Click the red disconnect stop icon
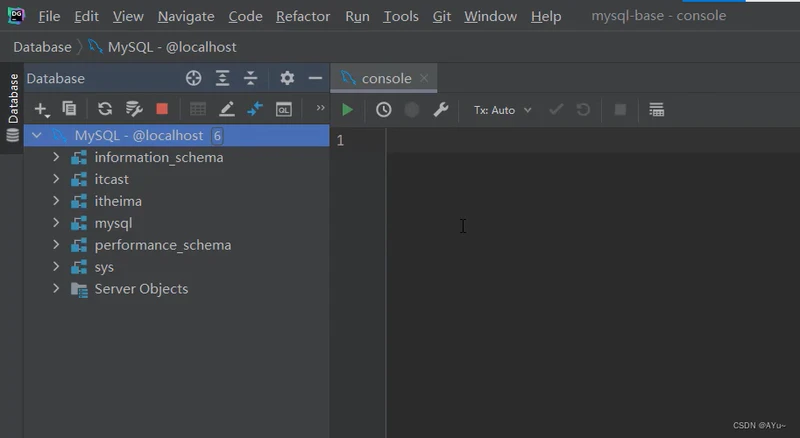 162,109
